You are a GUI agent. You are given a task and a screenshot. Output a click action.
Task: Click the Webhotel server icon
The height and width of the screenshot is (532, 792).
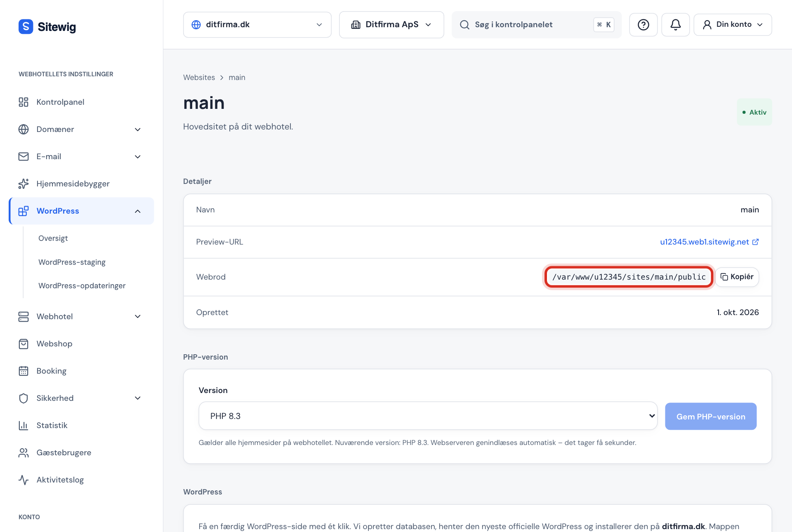point(24,316)
